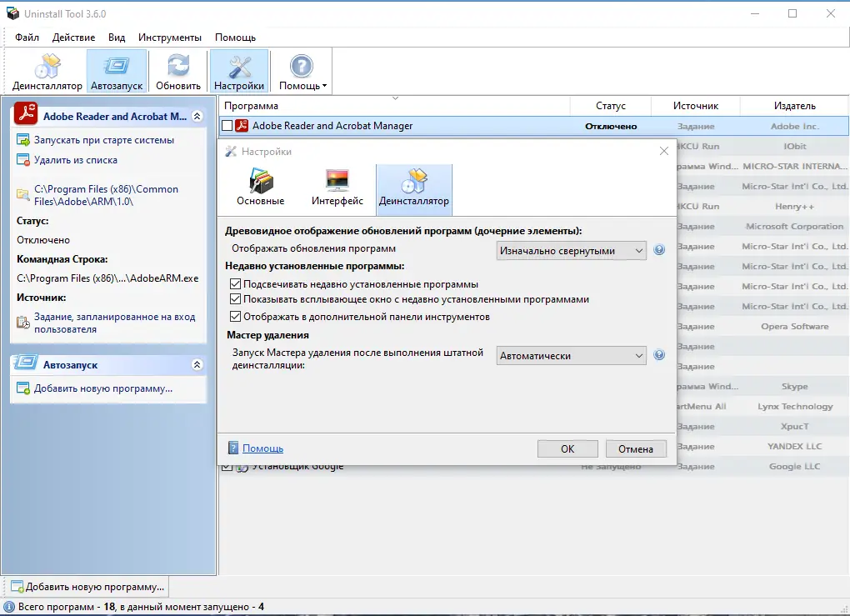Viewport: 850px width, 616px height.
Task: Open the Инструменты menu
Action: click(x=170, y=38)
